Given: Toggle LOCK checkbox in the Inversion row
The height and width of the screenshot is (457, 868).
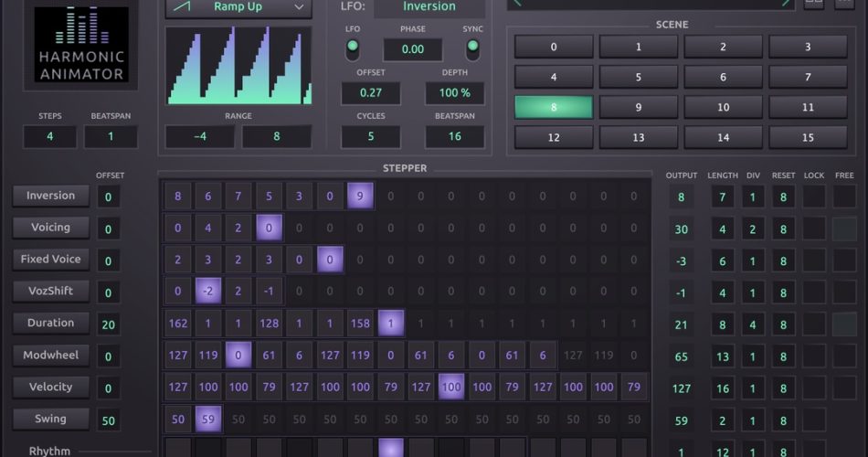Looking at the screenshot, I should 814,197.
